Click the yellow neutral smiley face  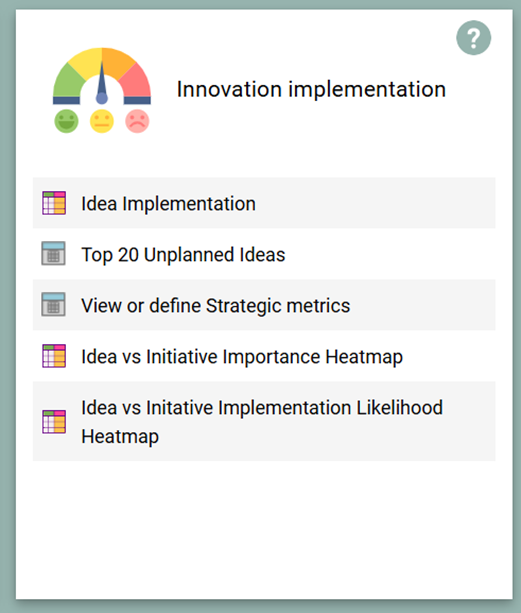pos(102,121)
